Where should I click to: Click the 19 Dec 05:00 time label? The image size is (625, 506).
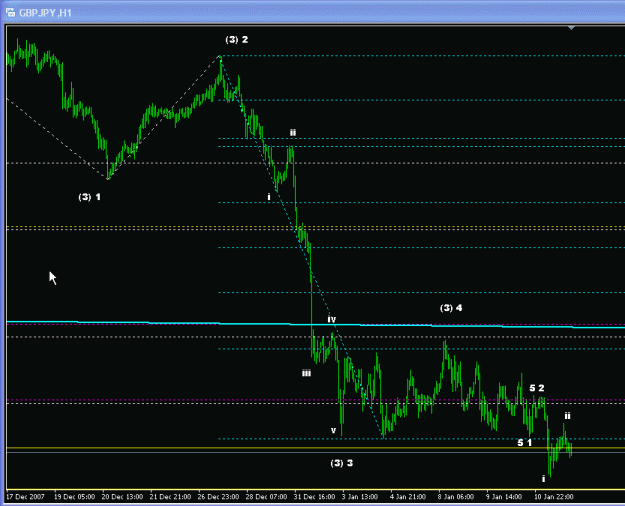(75, 497)
